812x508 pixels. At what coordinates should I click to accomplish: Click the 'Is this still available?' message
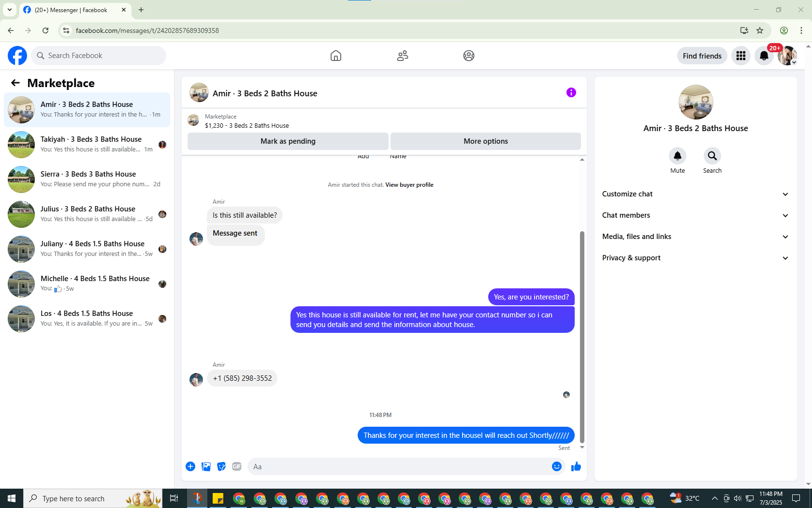click(x=245, y=215)
